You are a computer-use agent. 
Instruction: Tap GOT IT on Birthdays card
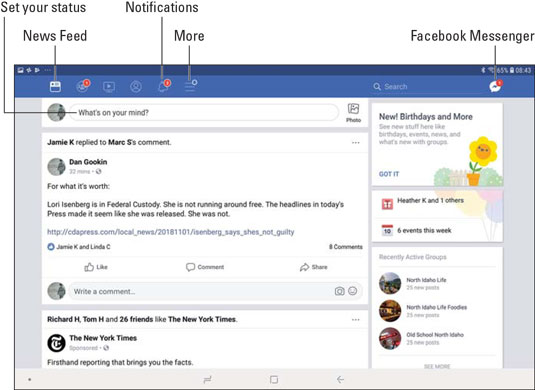click(x=389, y=174)
